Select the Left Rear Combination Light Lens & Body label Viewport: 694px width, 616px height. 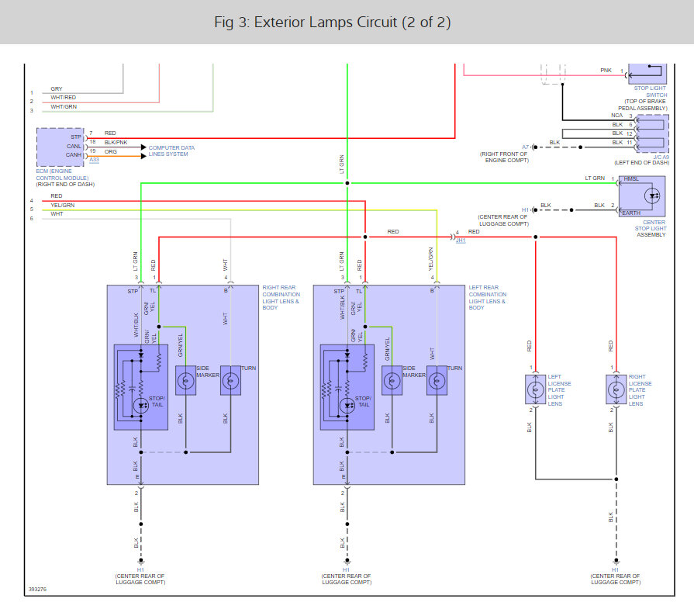[487, 298]
